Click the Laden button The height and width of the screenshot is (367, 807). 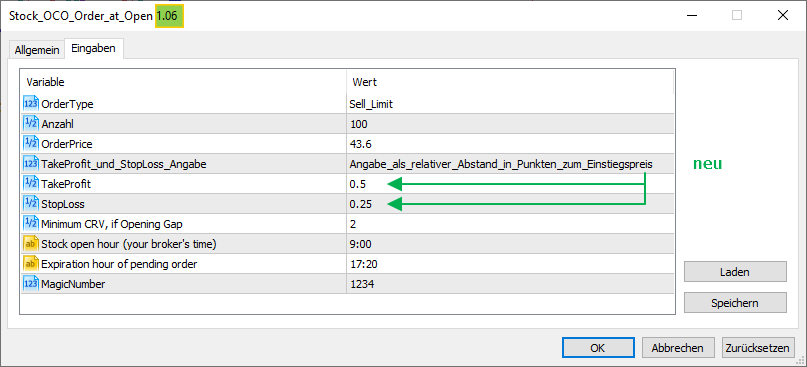[x=735, y=272]
